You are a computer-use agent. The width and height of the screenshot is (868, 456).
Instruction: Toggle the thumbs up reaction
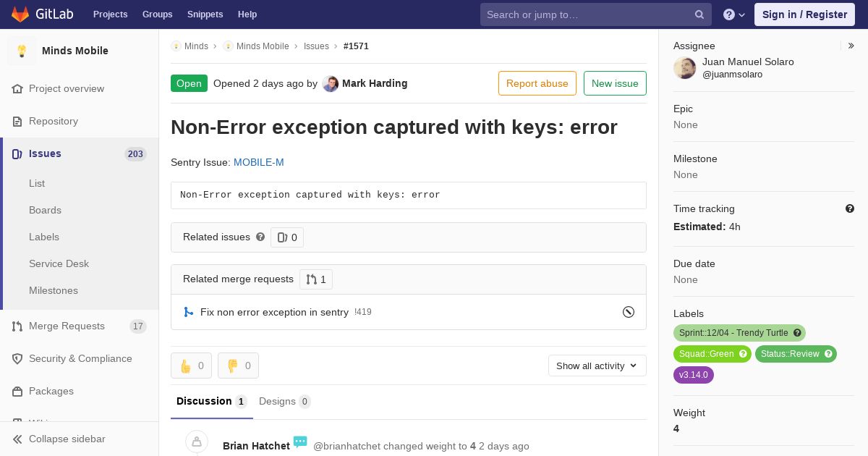[191, 366]
